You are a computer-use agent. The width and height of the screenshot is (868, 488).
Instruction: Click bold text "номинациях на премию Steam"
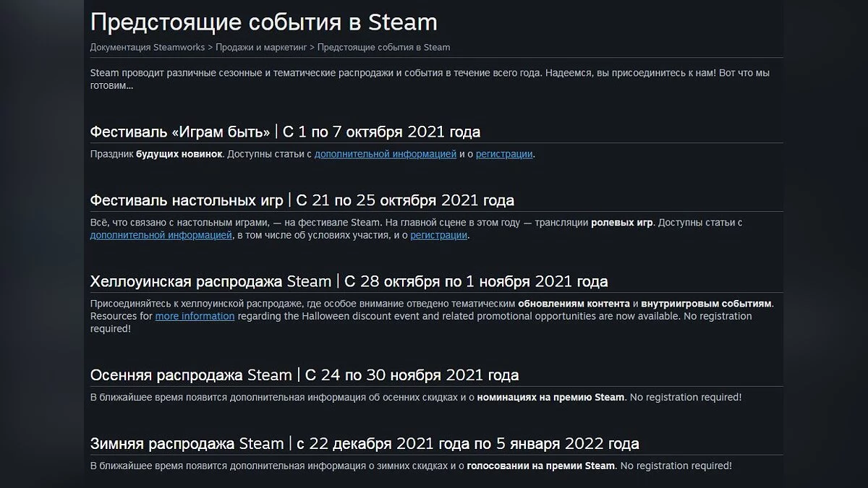550,398
